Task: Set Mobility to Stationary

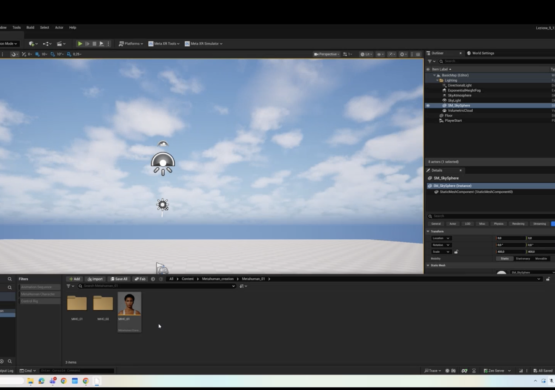Action: [x=523, y=259]
